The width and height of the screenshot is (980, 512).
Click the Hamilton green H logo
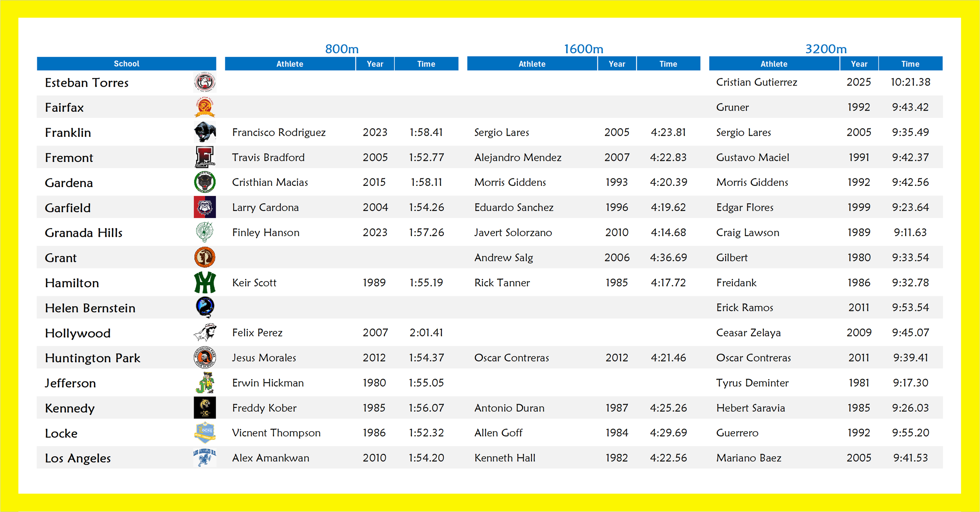pos(205,282)
